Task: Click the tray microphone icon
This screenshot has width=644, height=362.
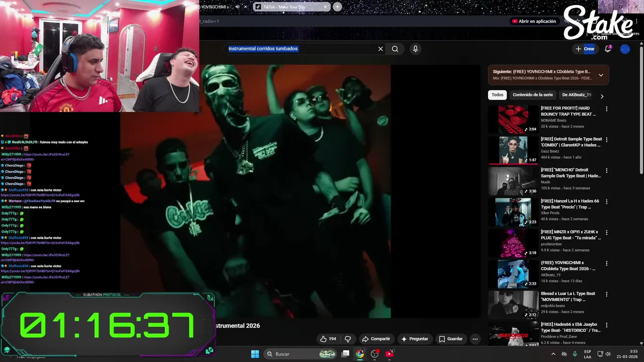Action: point(575,354)
